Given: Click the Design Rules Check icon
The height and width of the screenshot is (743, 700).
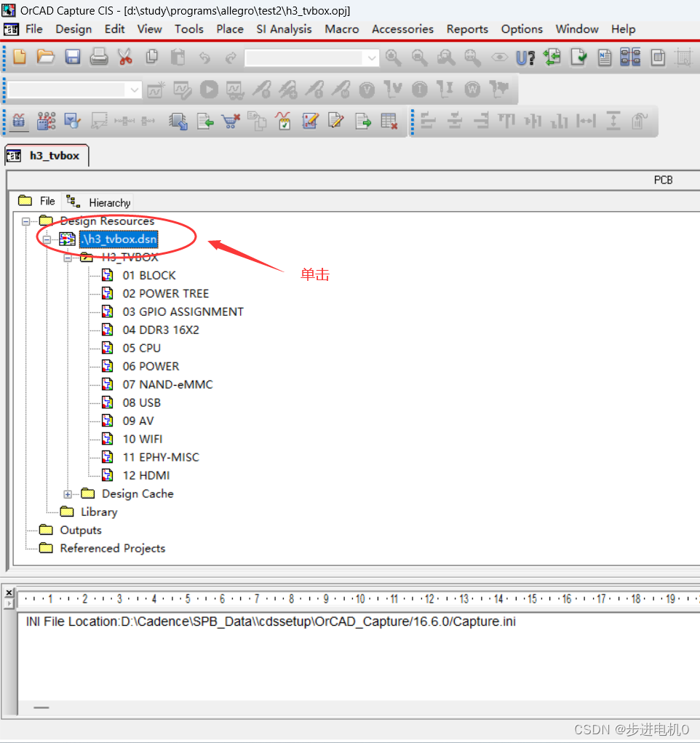Looking at the screenshot, I should tap(578, 57).
